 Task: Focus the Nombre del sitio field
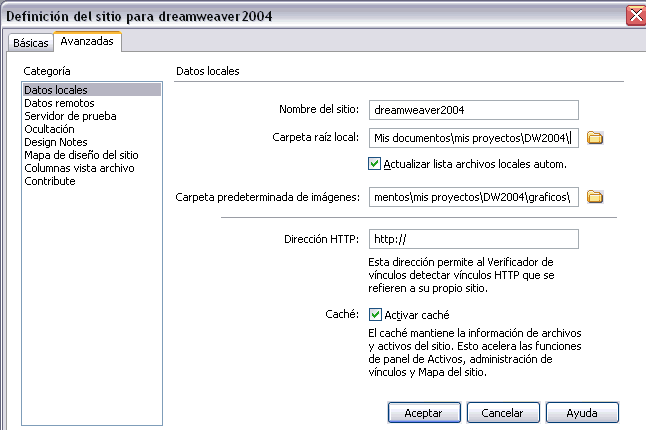[474, 110]
